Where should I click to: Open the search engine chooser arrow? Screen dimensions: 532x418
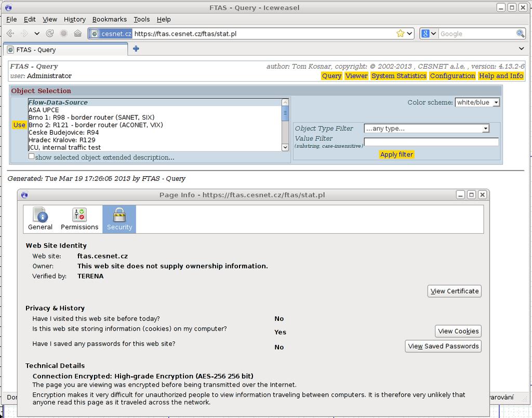coord(434,33)
